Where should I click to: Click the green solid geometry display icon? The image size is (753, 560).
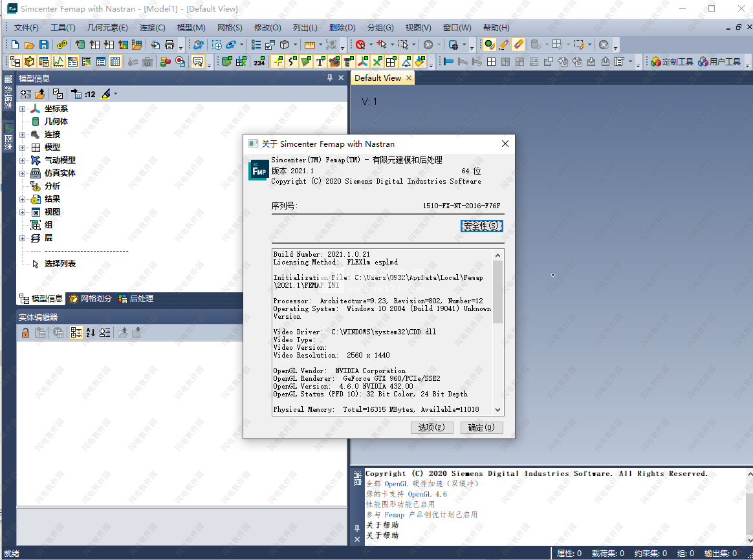pyautogui.click(x=227, y=61)
